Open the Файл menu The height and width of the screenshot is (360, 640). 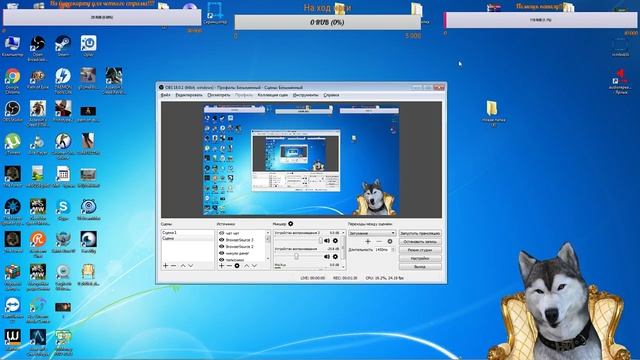pos(165,95)
